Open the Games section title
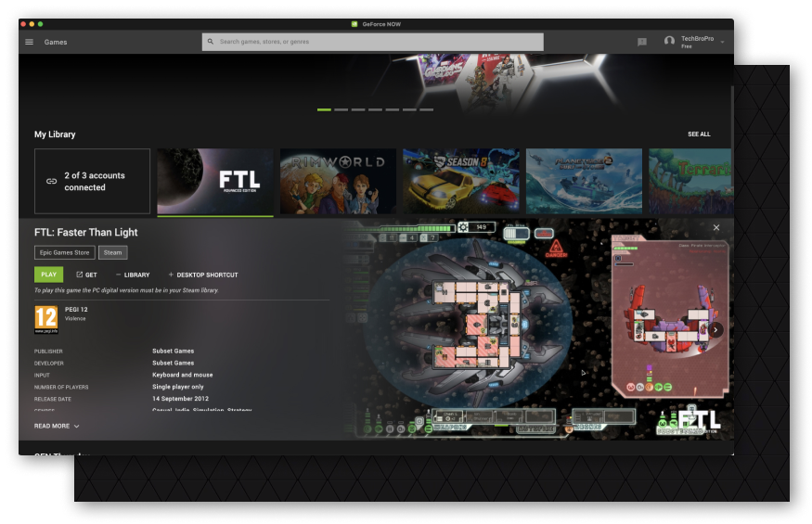This screenshot has width=812, height=524. coord(56,42)
